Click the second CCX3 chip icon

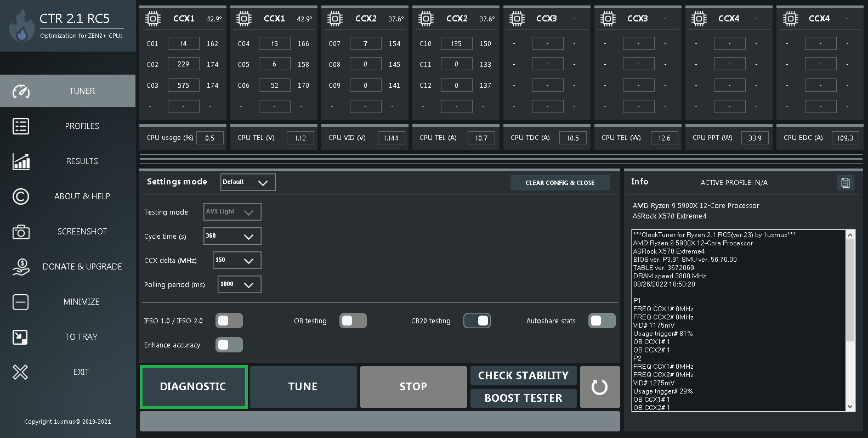click(x=608, y=19)
